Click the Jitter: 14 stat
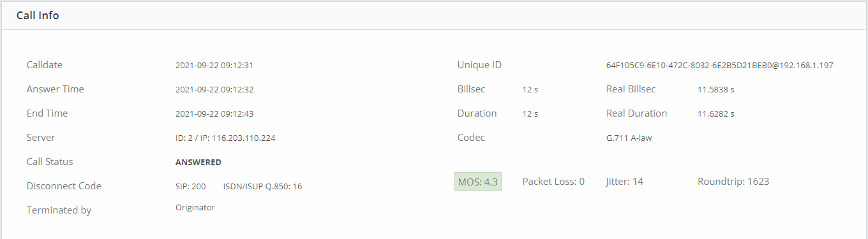Image resolution: width=868 pixels, height=239 pixels. pos(625,182)
